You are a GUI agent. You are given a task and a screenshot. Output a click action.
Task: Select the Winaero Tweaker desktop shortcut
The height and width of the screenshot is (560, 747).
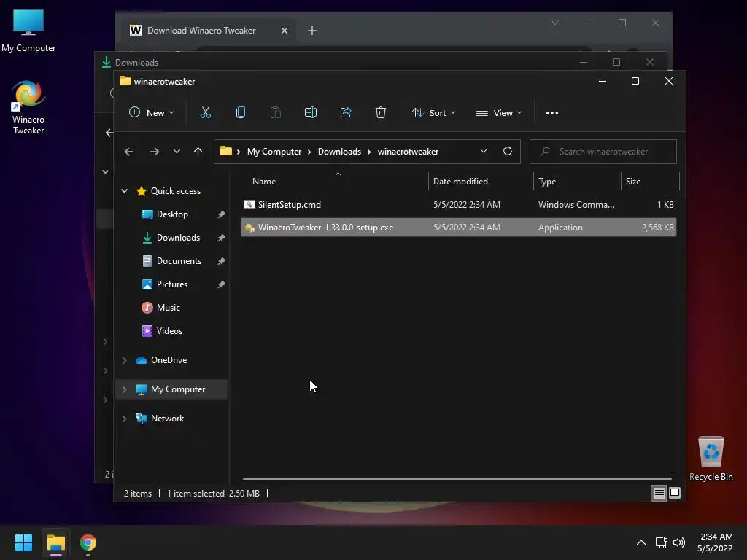[28, 108]
